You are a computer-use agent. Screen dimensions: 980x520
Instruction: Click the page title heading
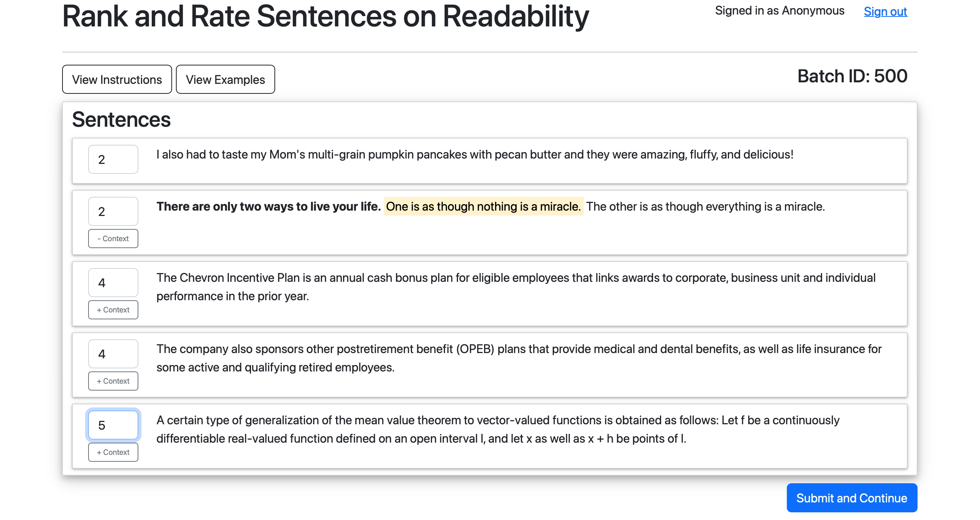(x=325, y=16)
